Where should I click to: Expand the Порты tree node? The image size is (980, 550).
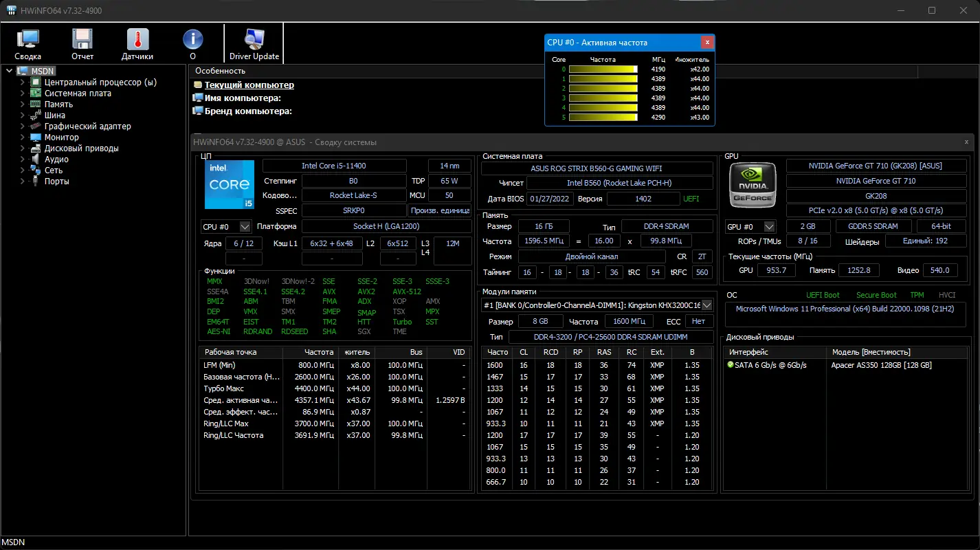click(x=22, y=181)
